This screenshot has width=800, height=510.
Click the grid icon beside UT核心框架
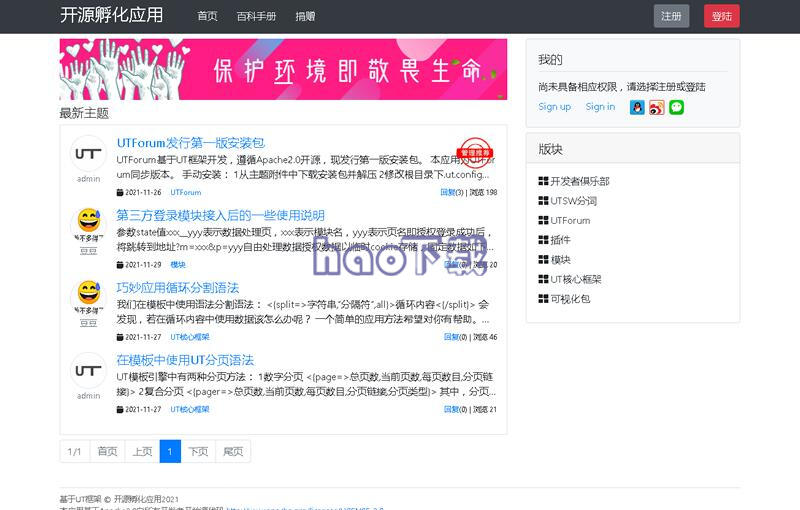tap(543, 279)
